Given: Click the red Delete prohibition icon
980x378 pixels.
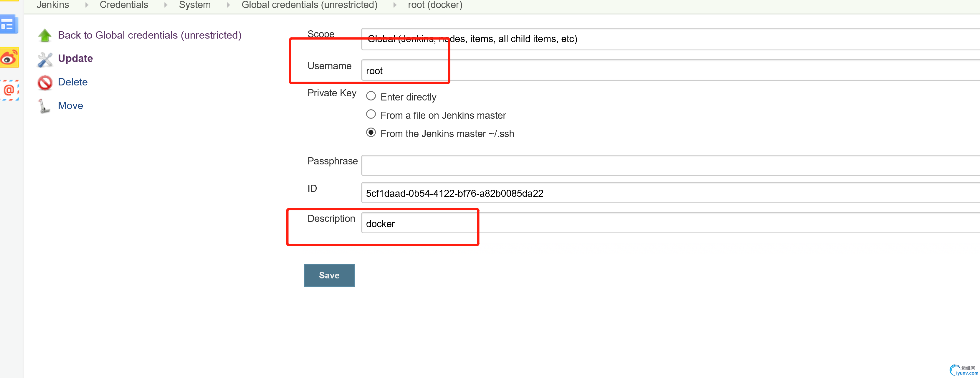Looking at the screenshot, I should coord(45,82).
